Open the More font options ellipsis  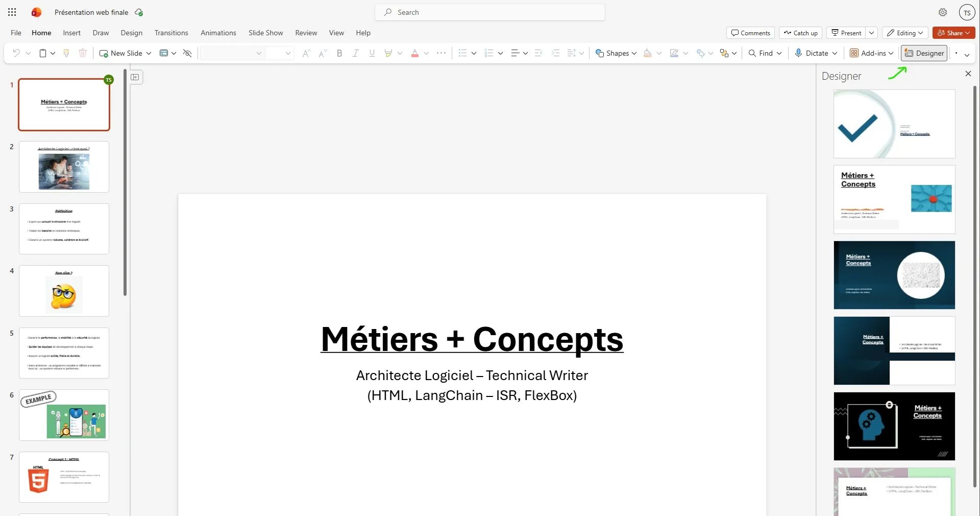[x=442, y=53]
